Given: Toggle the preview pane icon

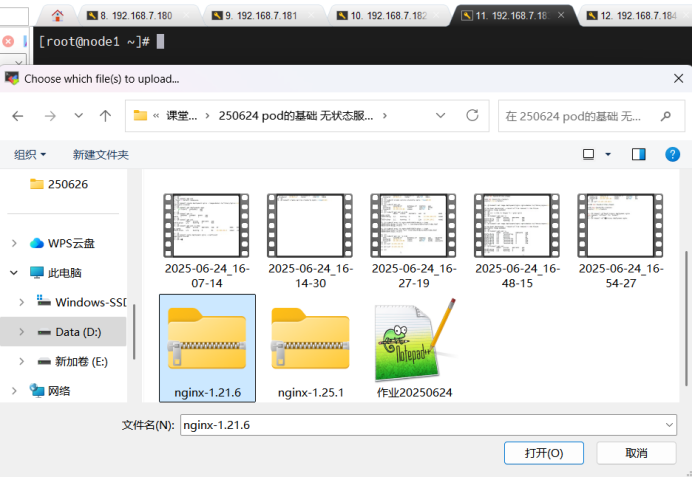Looking at the screenshot, I should (639, 154).
